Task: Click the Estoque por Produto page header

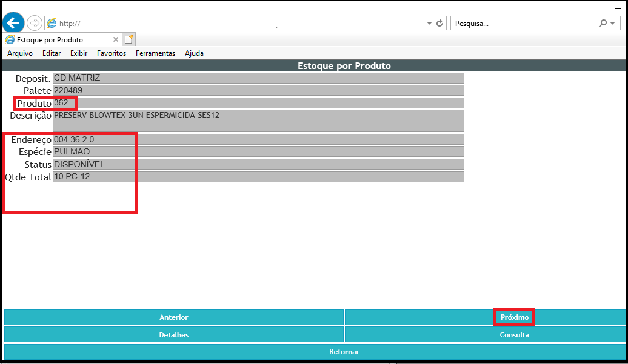Action: pyautogui.click(x=344, y=65)
